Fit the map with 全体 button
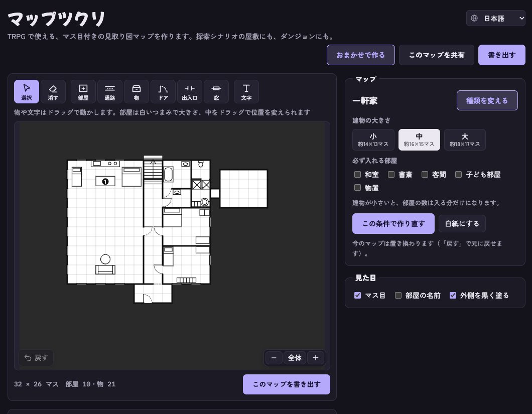 coord(295,358)
